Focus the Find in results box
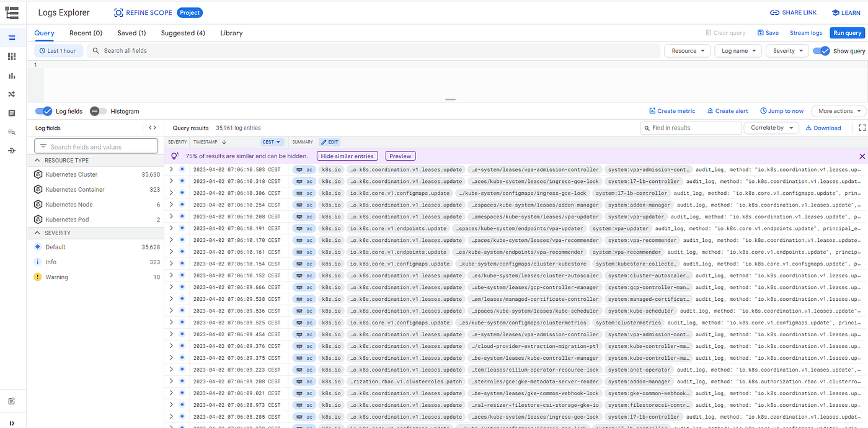The height and width of the screenshot is (428, 868). 691,128
